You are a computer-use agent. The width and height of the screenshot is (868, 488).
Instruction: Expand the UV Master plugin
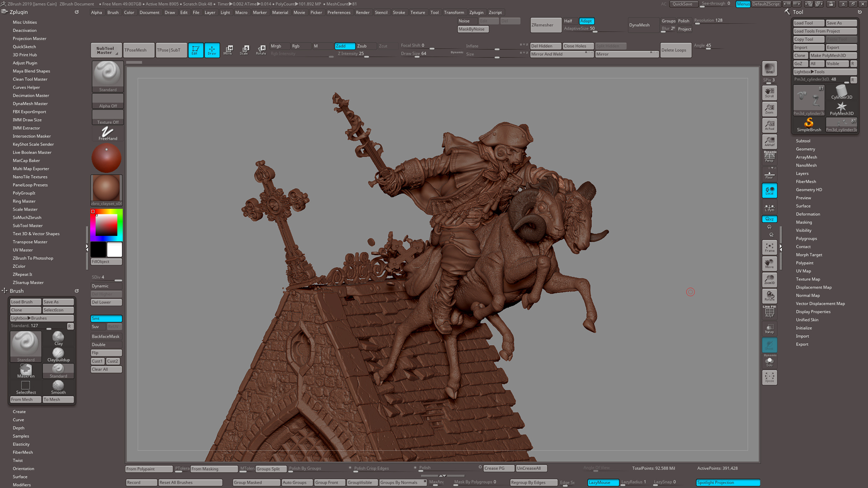click(x=22, y=250)
